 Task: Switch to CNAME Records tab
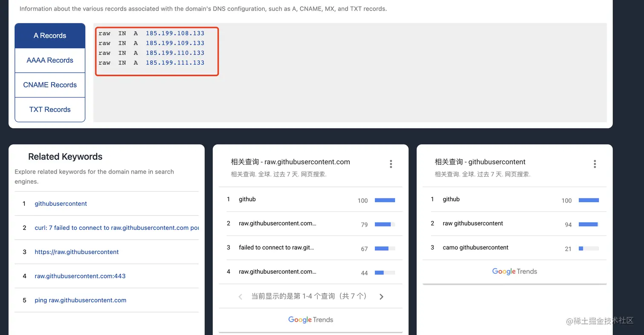pyautogui.click(x=50, y=85)
